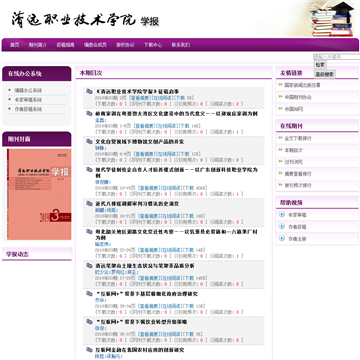Open the 被引频次排行 ranking link
Screen dimensions: 360x360
298,185
